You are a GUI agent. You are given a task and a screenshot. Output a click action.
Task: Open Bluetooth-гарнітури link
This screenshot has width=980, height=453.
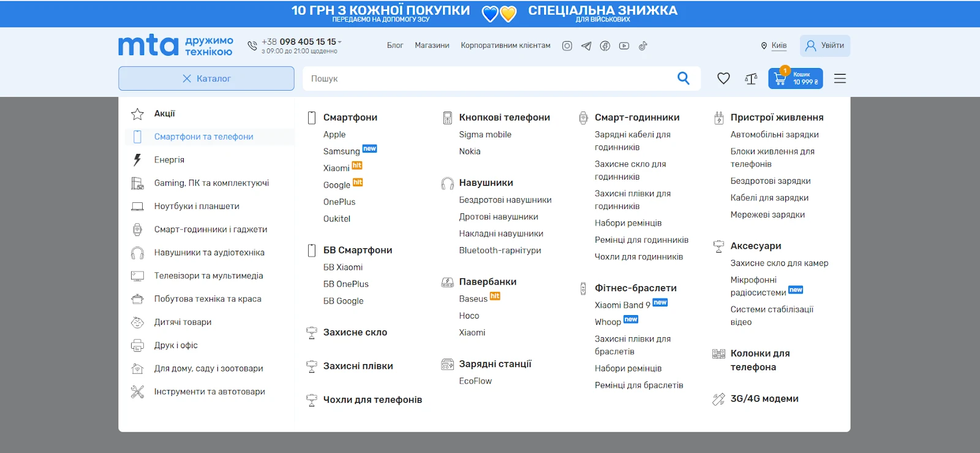(500, 251)
